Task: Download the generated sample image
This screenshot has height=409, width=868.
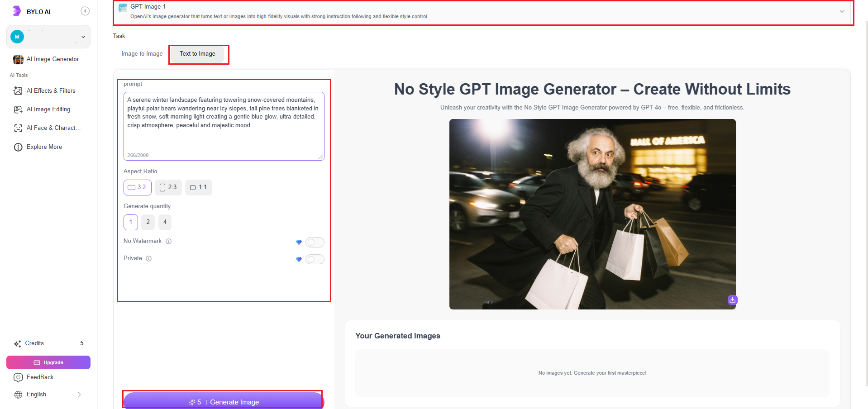Action: click(x=732, y=300)
